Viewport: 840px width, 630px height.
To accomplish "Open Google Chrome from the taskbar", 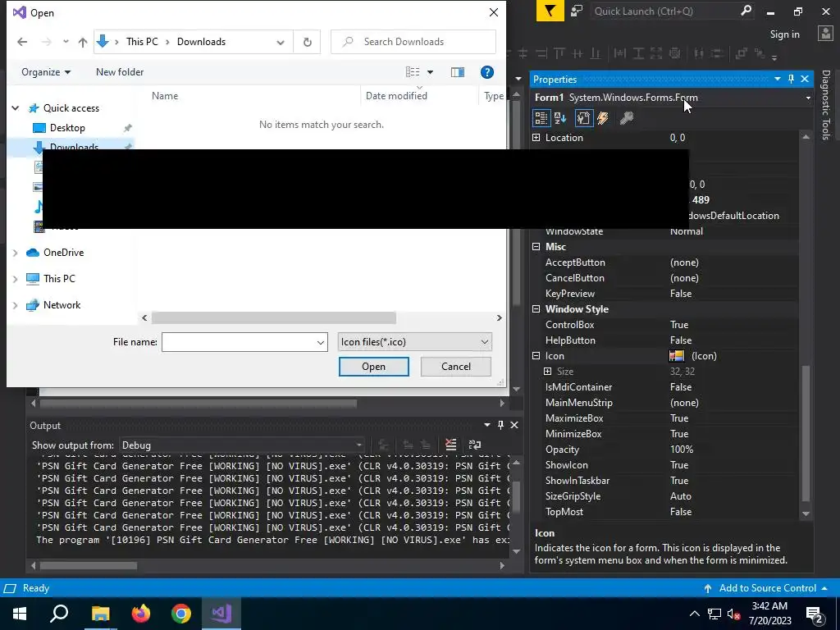I will click(181, 614).
